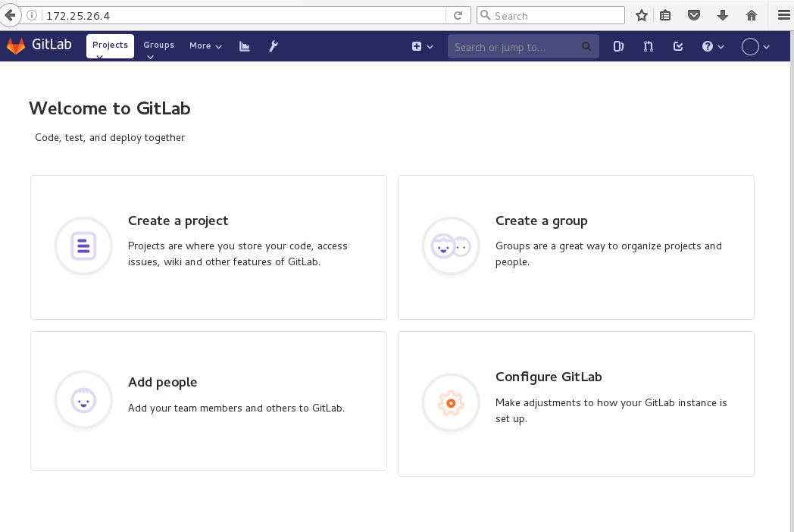794x532 pixels.
Task: Expand the More dropdown menu
Action: pyautogui.click(x=205, y=46)
